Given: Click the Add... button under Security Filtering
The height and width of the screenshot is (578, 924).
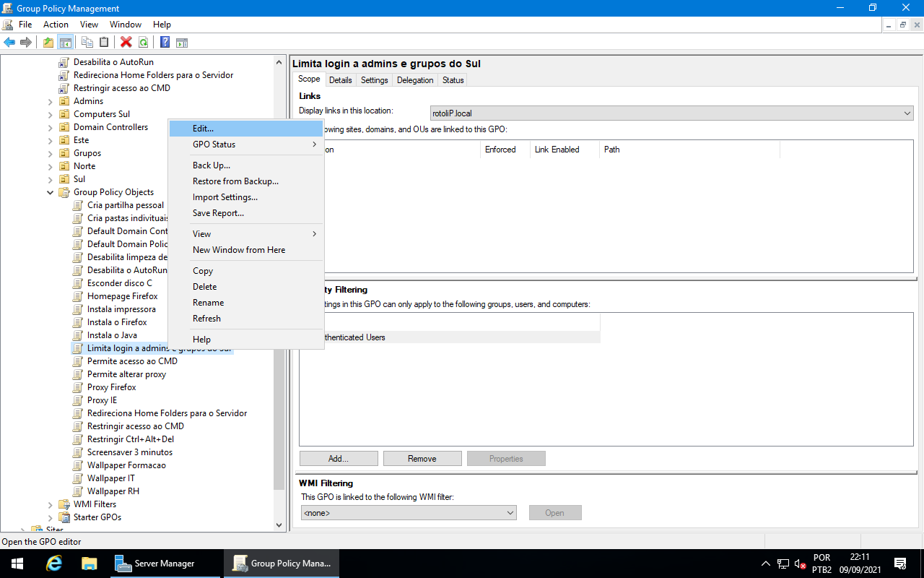Looking at the screenshot, I should [339, 459].
